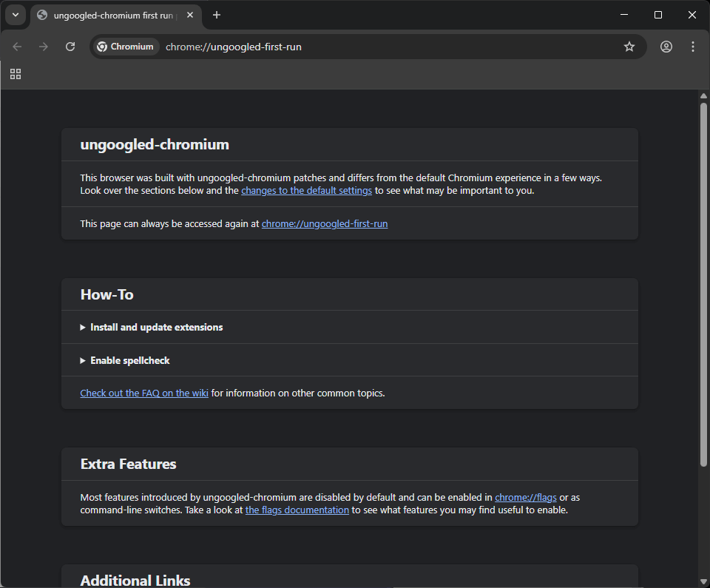The width and height of the screenshot is (710, 588).
Task: Open Check out the FAQ on the wiki
Action: pos(144,393)
